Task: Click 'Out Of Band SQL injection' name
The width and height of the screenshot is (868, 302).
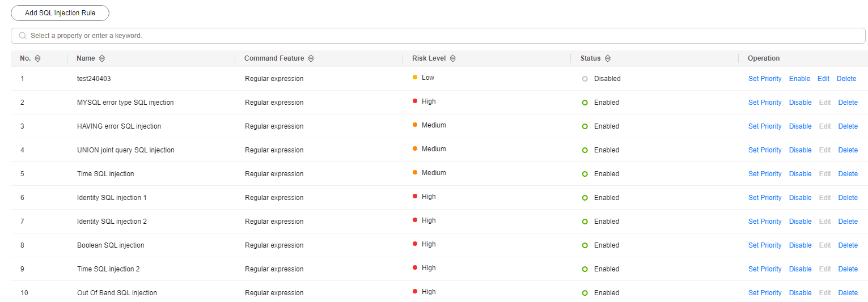Action: pyautogui.click(x=117, y=293)
